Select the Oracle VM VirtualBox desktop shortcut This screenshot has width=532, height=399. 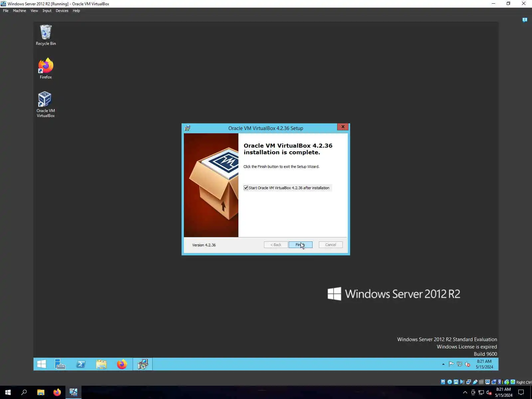click(46, 104)
